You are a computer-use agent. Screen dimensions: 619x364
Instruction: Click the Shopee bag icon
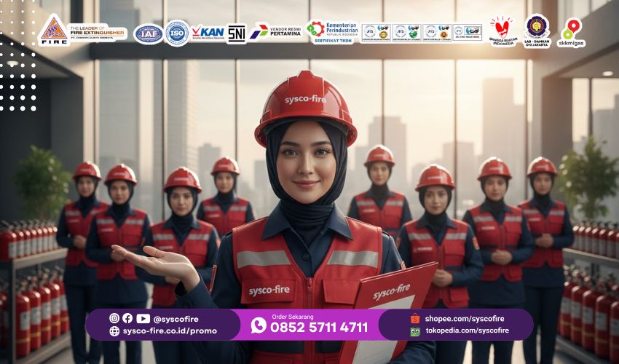tap(415, 318)
